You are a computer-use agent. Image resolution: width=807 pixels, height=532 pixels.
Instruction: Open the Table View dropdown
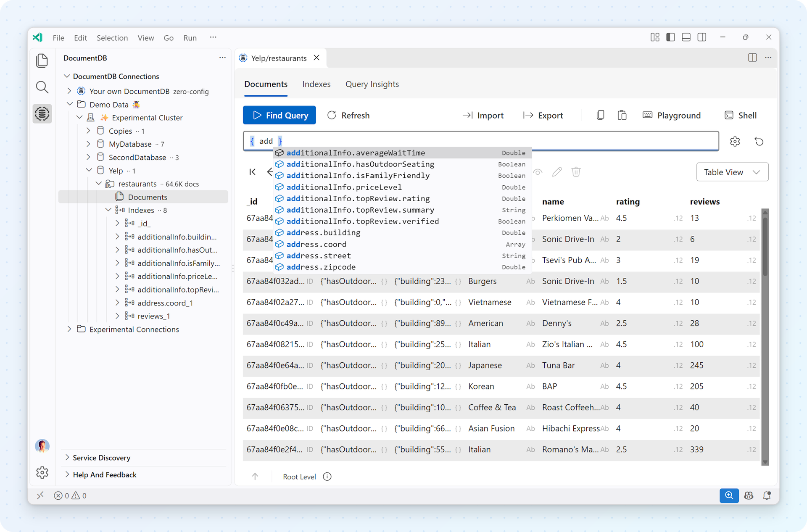(x=732, y=172)
